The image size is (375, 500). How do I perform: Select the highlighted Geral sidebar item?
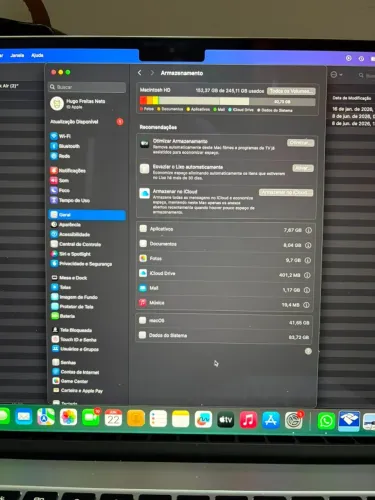[87, 215]
